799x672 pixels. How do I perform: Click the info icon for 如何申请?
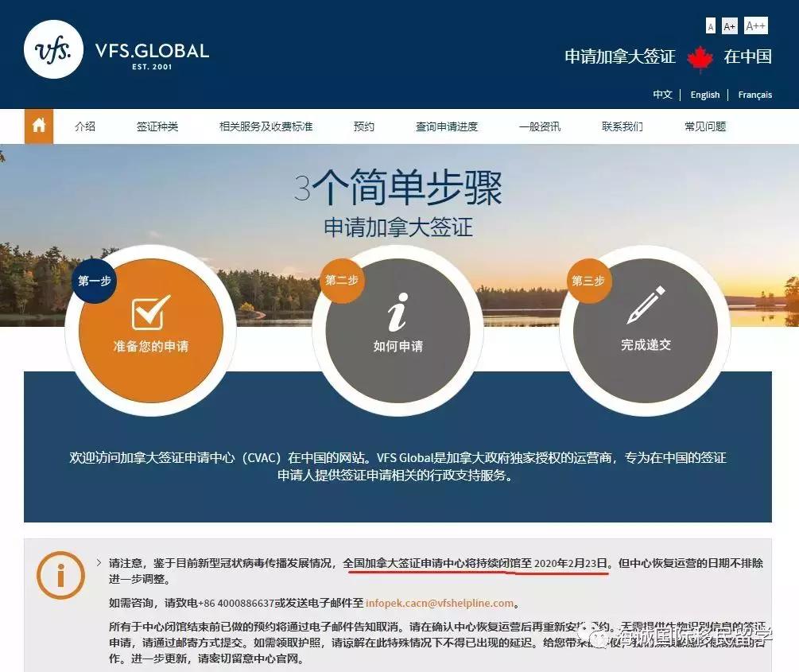(398, 312)
